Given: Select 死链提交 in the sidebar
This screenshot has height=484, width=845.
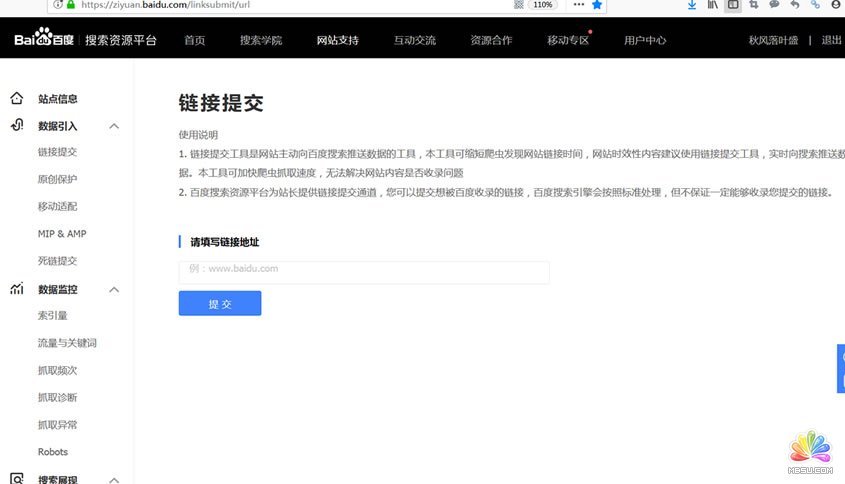Looking at the screenshot, I should [57, 261].
